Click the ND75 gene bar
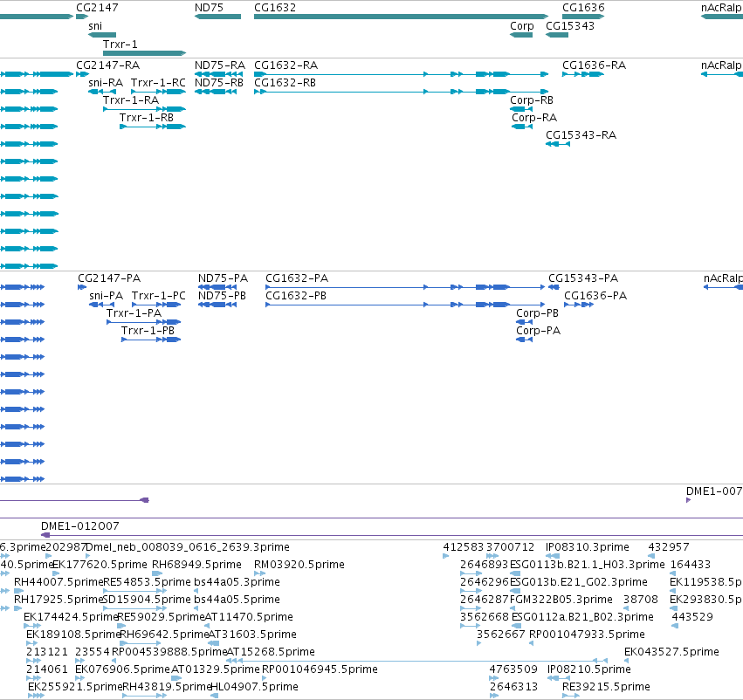Viewport: 743px width, 700px height. pos(217,17)
